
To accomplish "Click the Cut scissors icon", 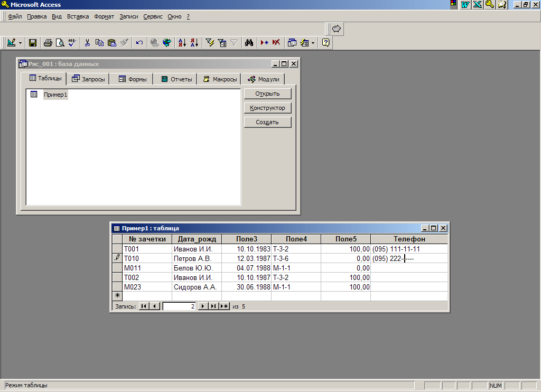I will pyautogui.click(x=87, y=43).
